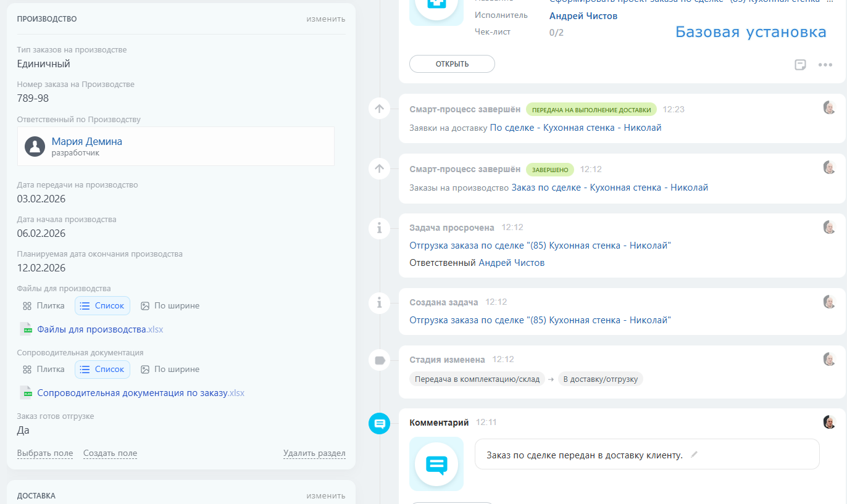Click the stage tag icon beside Стадия изменена
Image resolution: width=847 pixels, height=504 pixels.
click(379, 360)
